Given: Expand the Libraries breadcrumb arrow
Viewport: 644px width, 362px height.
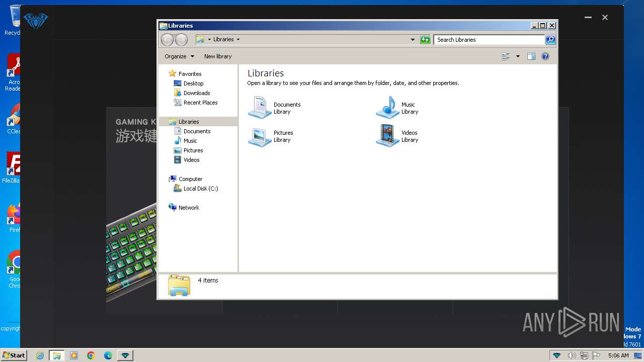Looking at the screenshot, I should pyautogui.click(x=238, y=39).
